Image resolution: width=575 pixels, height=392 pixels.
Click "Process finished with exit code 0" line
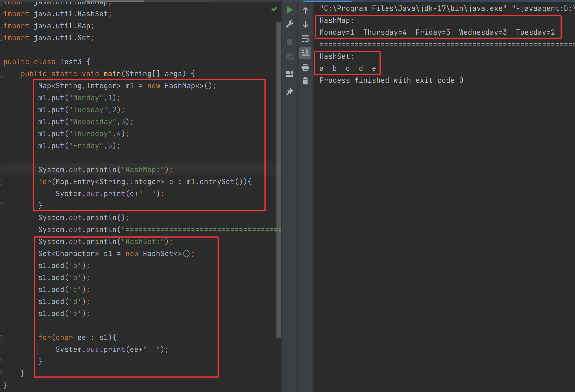click(x=391, y=80)
